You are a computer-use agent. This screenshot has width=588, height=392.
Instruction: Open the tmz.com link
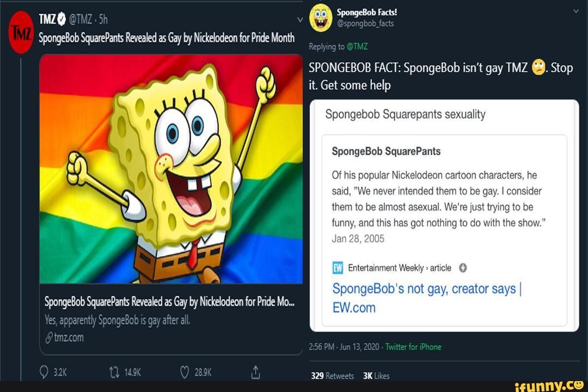pos(69,338)
